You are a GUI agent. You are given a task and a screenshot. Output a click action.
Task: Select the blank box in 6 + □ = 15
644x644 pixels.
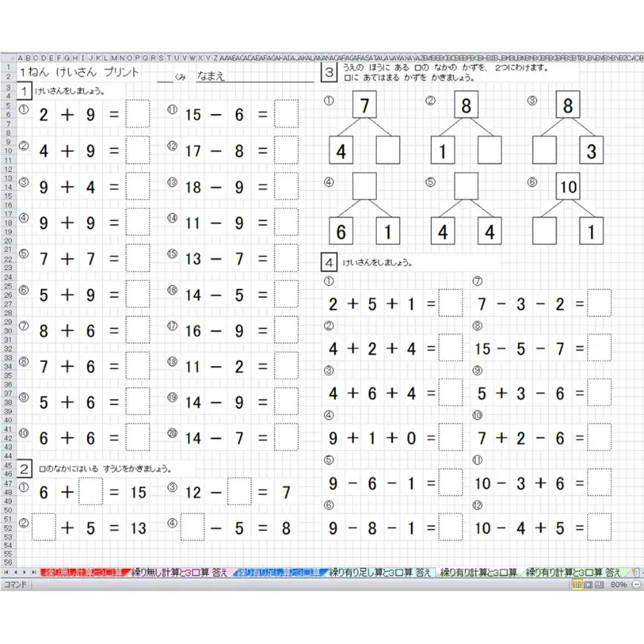pos(91,491)
